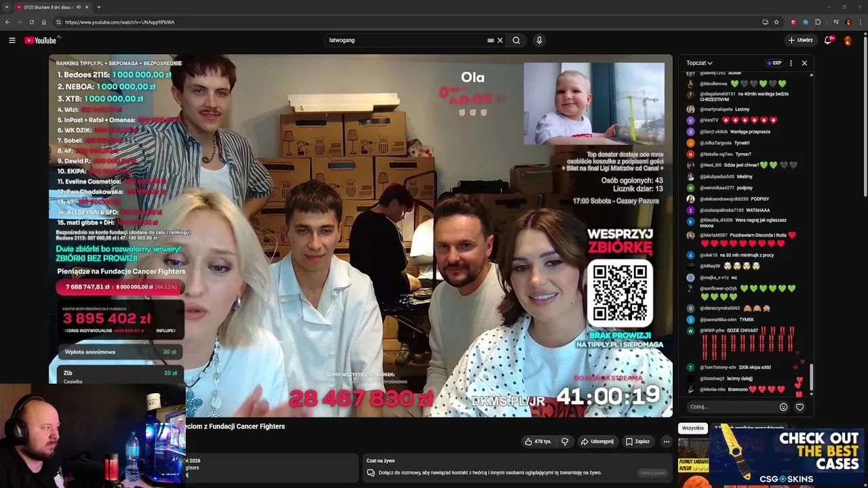Screen dimensions: 868x488
Task: Open chat more options three dots
Action: point(791,63)
